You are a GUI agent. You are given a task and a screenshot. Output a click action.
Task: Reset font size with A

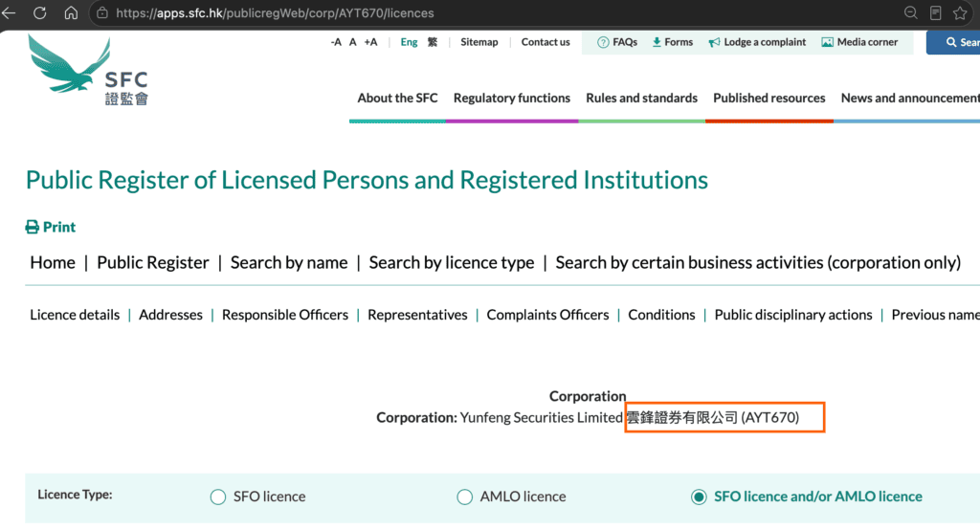point(352,42)
